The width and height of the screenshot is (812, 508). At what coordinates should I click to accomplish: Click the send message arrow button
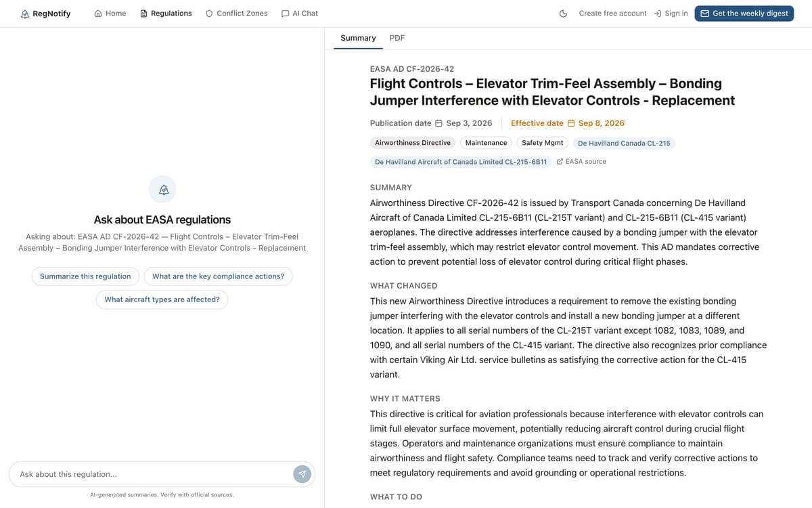click(302, 474)
